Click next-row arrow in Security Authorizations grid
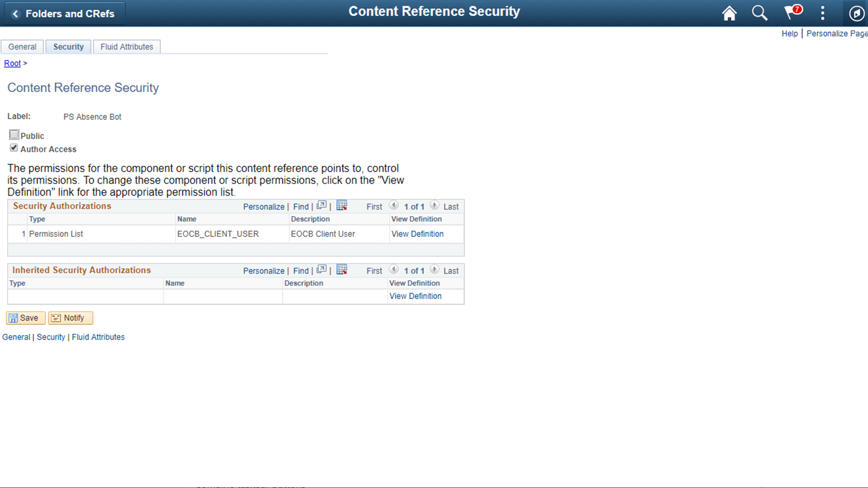This screenshot has height=488, width=868. click(434, 205)
